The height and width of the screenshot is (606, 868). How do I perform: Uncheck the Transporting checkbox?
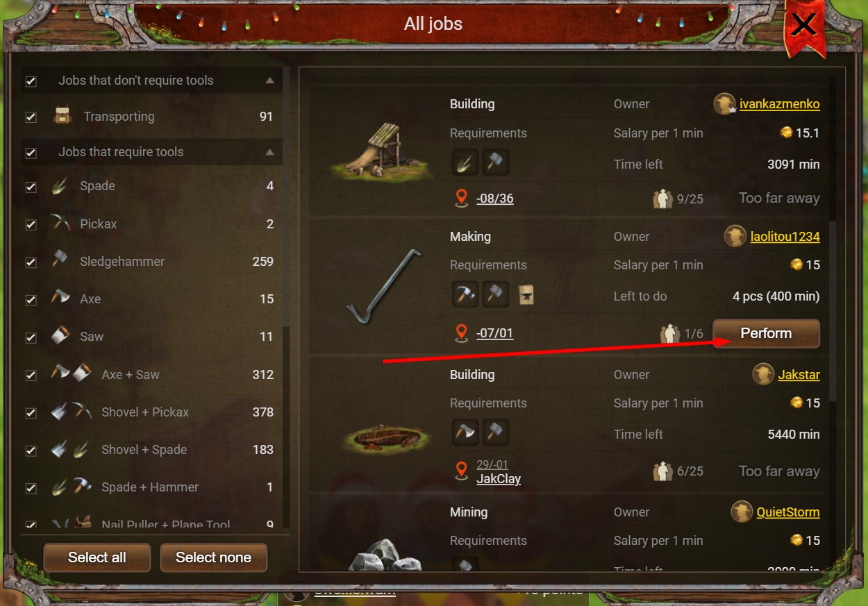[31, 117]
